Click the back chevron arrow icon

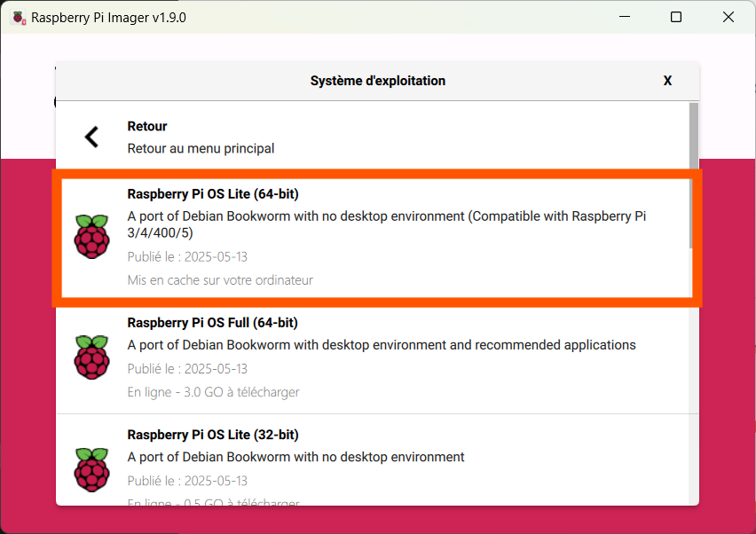click(x=91, y=137)
